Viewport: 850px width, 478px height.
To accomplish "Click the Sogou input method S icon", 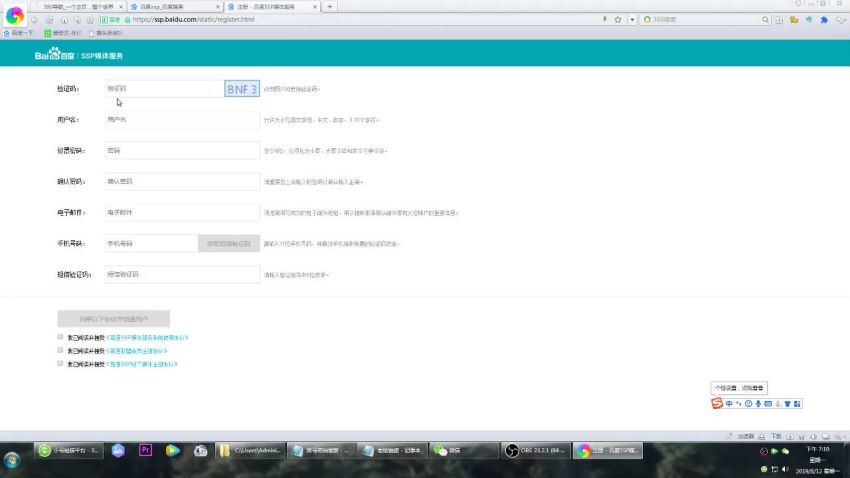I will [716, 403].
